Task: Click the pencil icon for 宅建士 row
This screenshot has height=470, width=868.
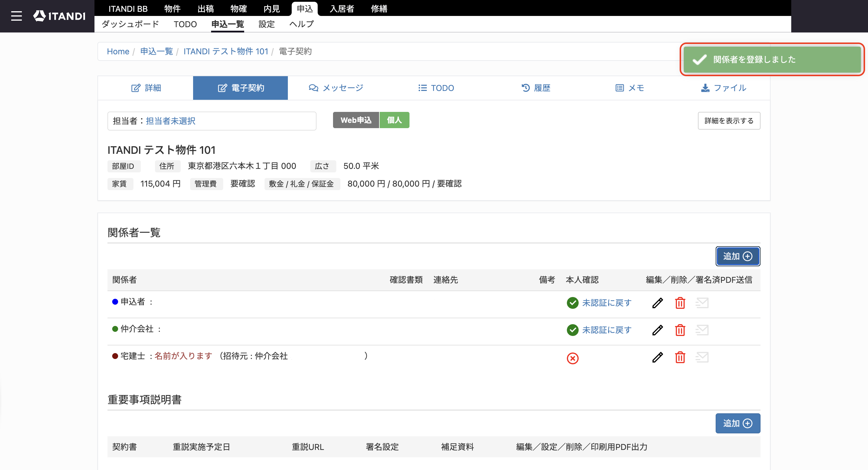Action: click(657, 357)
